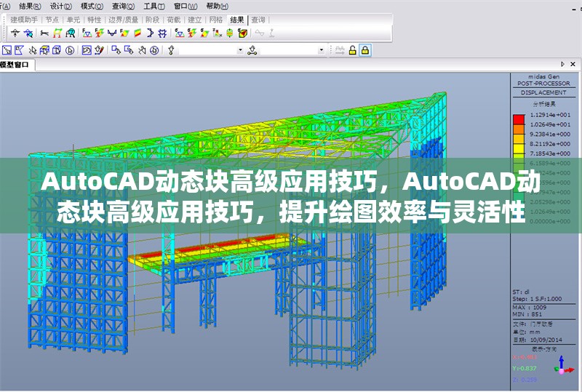The width and height of the screenshot is (582, 392).
Task: Click the Solid Stresses cube icon
Action: pos(242,33)
